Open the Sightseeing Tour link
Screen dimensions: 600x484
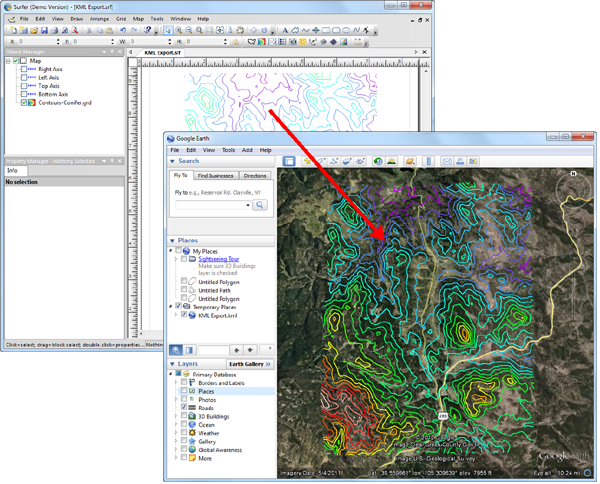[x=218, y=259]
